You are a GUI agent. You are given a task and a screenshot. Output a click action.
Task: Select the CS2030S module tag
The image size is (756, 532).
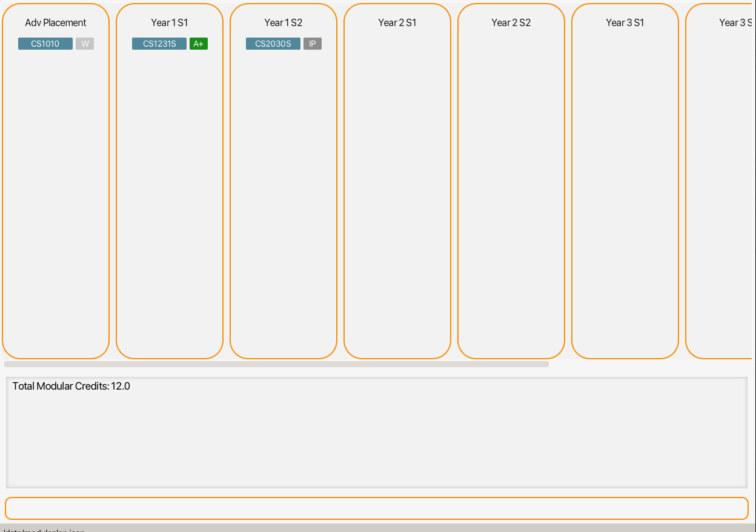tap(273, 44)
